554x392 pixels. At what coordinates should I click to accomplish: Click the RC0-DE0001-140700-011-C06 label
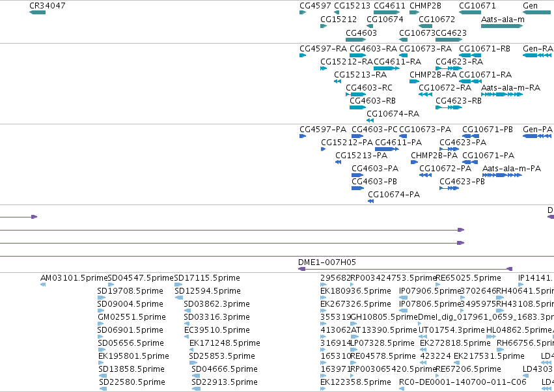coord(462,382)
